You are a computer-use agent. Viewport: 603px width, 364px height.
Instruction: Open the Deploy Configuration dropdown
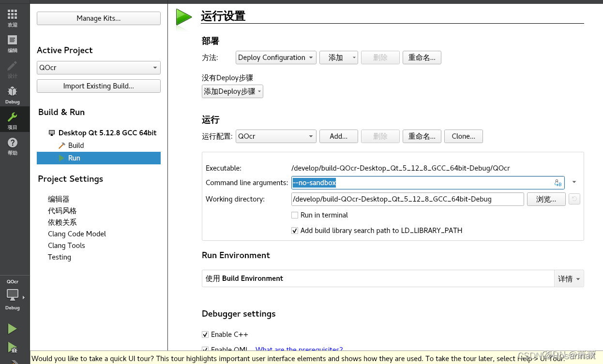pos(275,57)
